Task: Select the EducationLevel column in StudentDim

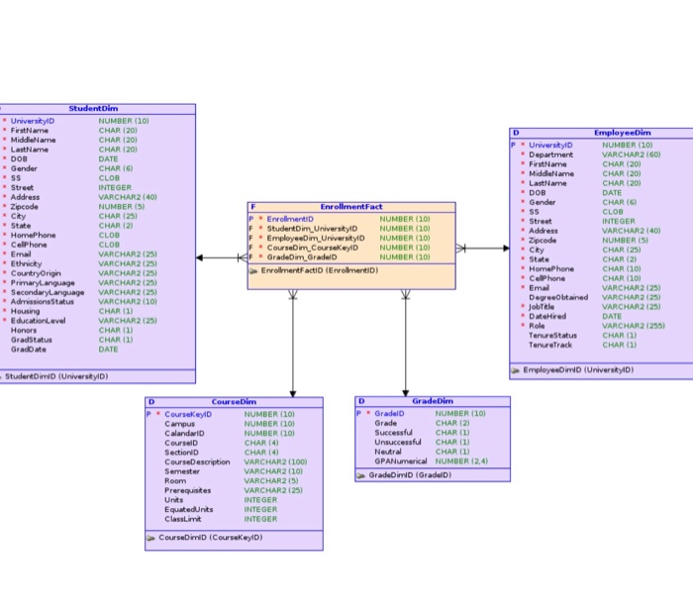Action: (x=38, y=321)
